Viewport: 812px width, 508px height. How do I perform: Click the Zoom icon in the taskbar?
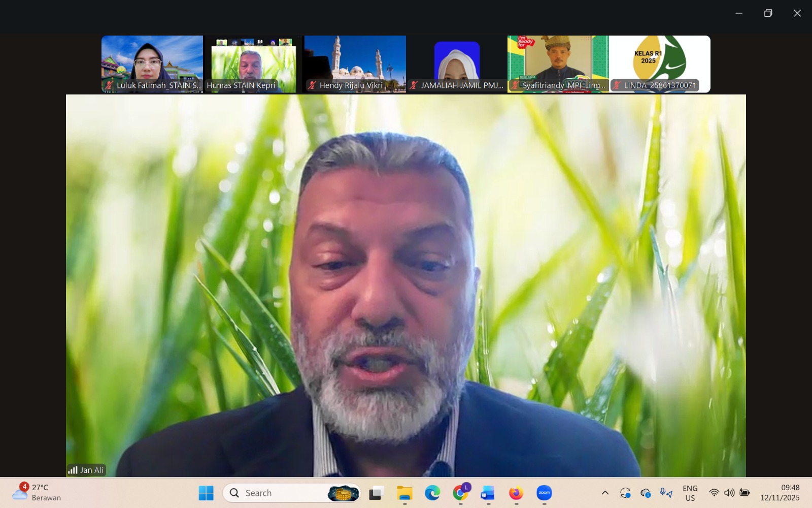544,493
